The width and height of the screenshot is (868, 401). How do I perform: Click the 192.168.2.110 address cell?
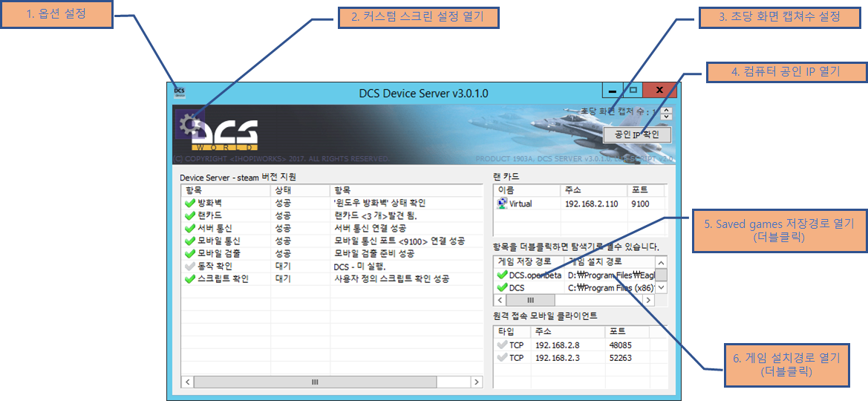pos(593,203)
